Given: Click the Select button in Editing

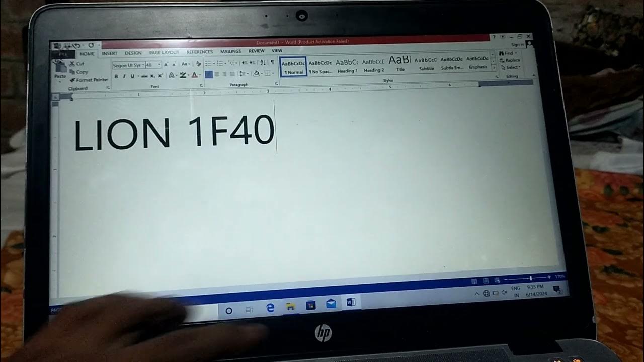Looking at the screenshot, I should click(511, 67).
